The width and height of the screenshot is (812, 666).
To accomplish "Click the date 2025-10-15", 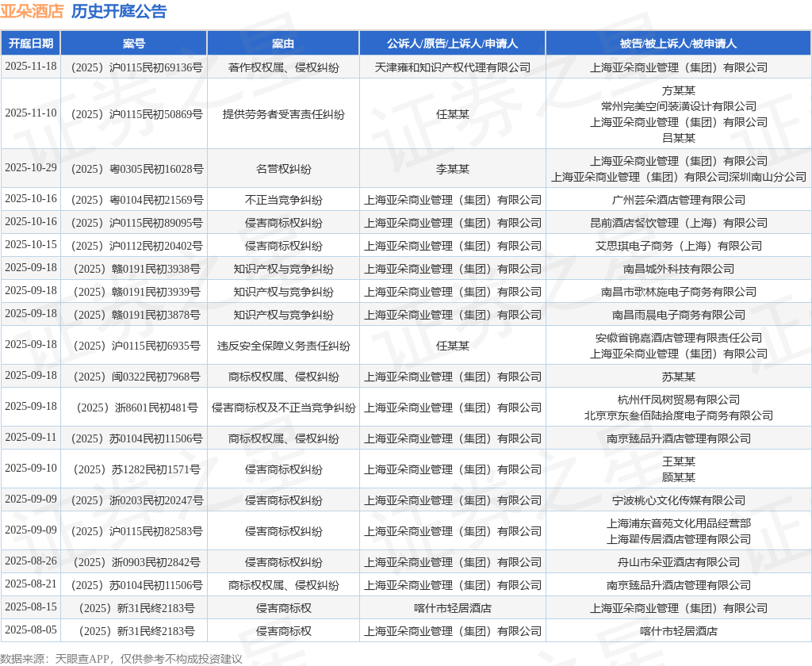I will 31,244.
